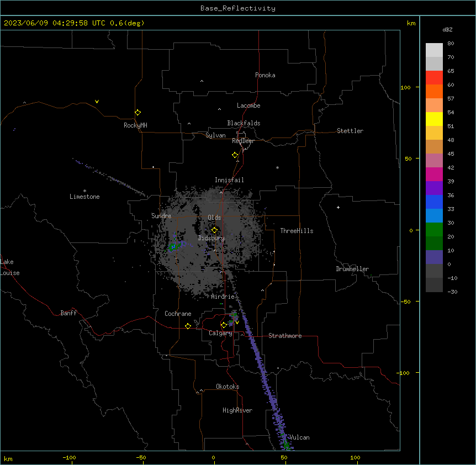Click the Didsbury town label
Image resolution: width=476 pixels, height=465 pixels.
click(211, 238)
